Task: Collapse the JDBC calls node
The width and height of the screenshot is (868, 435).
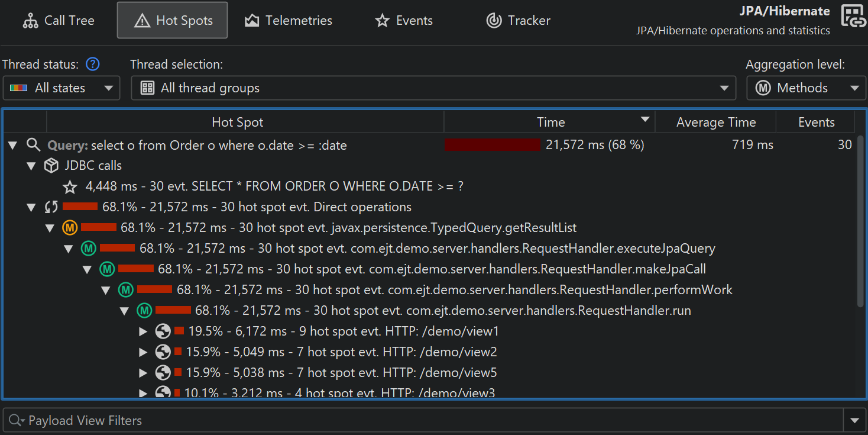Action: click(31, 166)
